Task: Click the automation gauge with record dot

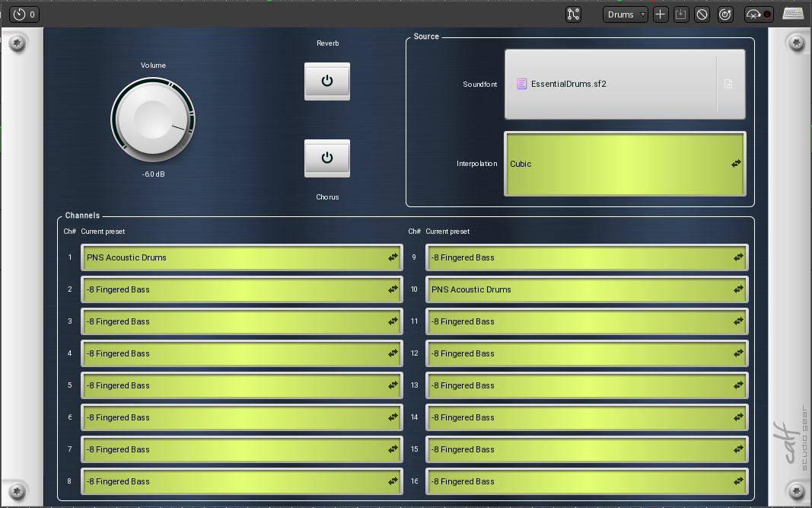Action: pos(758,14)
